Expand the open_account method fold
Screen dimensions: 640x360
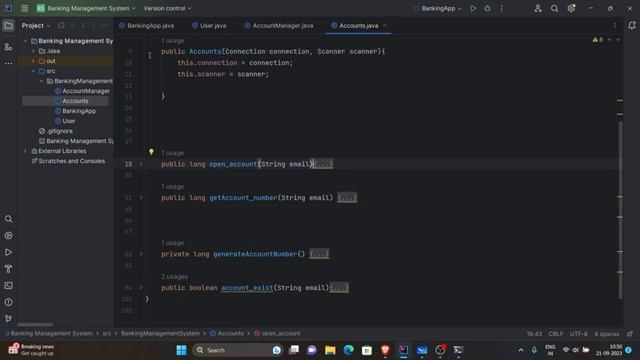pyautogui.click(x=141, y=164)
